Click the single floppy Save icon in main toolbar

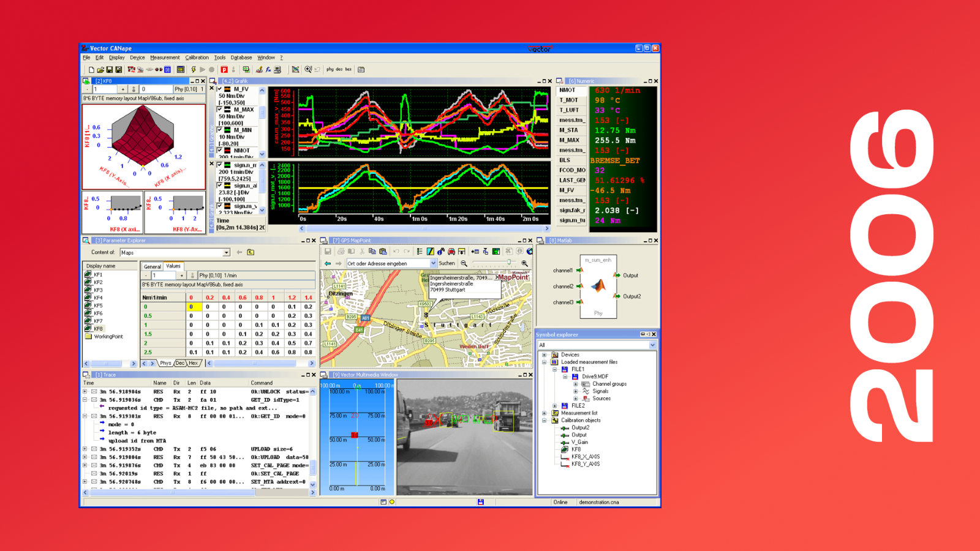(x=110, y=70)
